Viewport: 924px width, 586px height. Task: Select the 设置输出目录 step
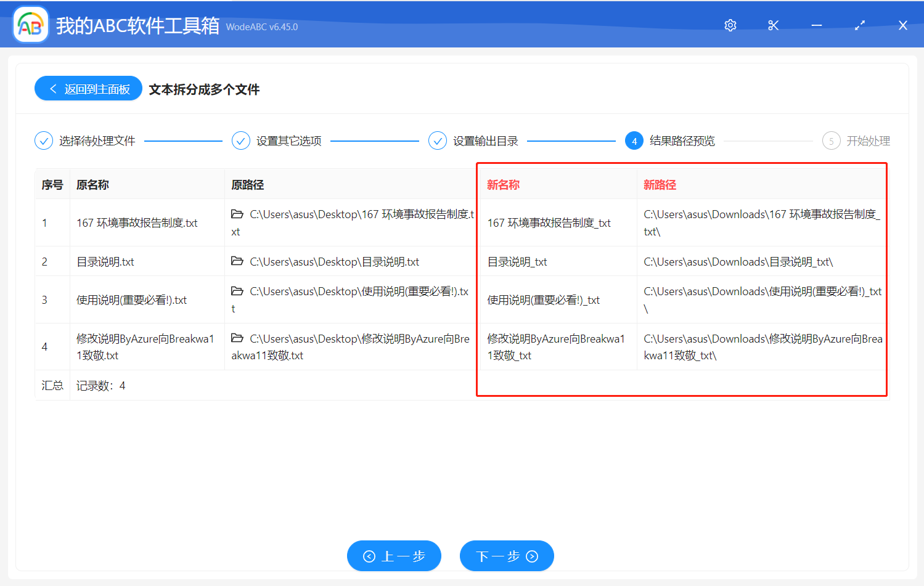473,141
